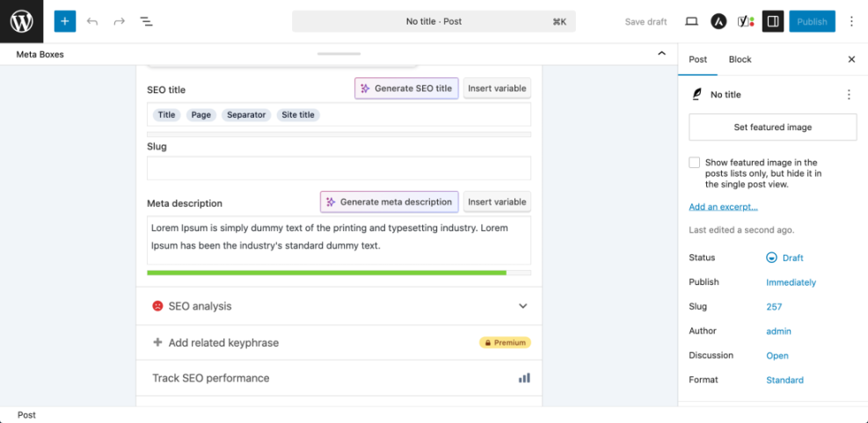The width and height of the screenshot is (868, 423).
Task: Click the Draft status icon
Action: tap(771, 258)
